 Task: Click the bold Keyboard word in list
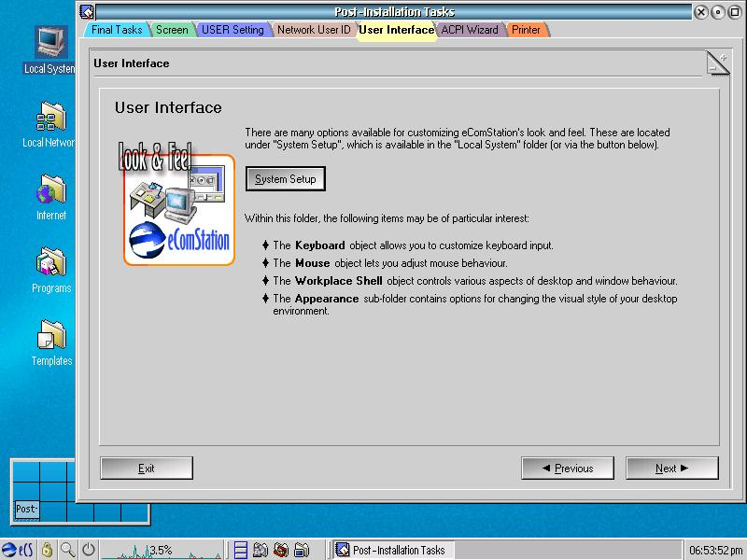[x=319, y=245]
